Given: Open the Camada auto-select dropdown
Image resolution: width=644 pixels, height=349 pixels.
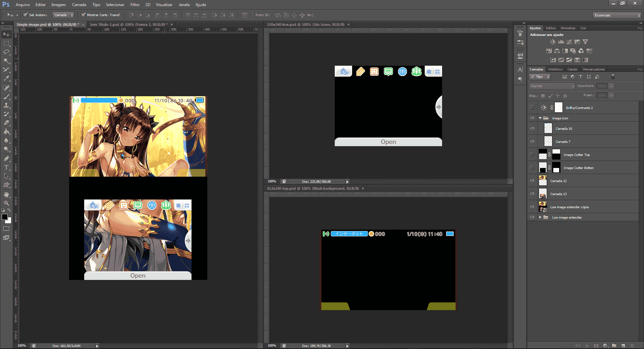Looking at the screenshot, I should (63, 15).
